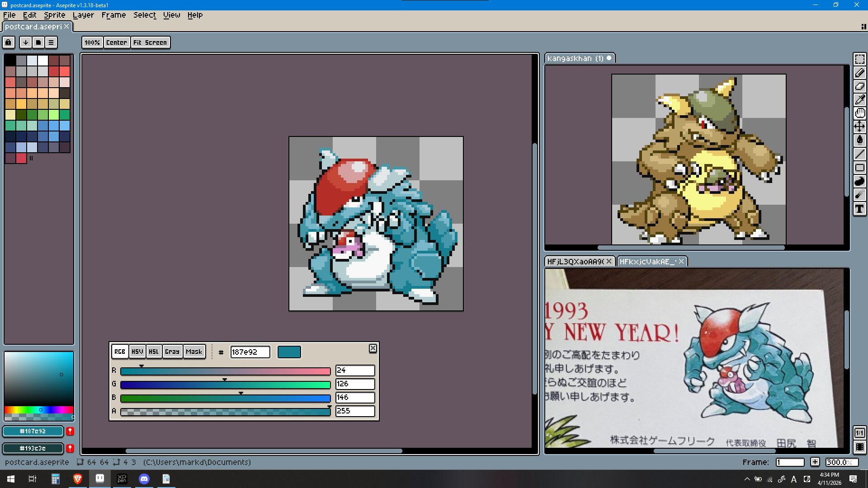Viewport: 868px width, 488px height.
Task: Open the Brave browser from taskbar
Action: (x=78, y=479)
